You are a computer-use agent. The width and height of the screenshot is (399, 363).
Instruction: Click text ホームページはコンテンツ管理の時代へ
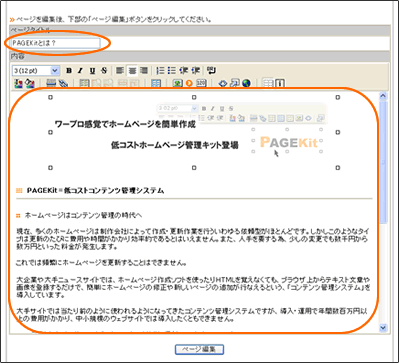tap(84, 215)
